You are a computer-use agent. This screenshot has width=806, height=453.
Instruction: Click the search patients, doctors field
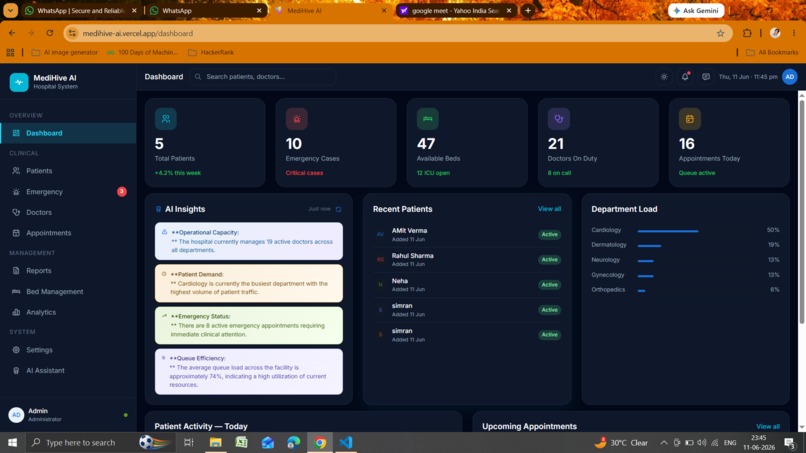tap(263, 77)
